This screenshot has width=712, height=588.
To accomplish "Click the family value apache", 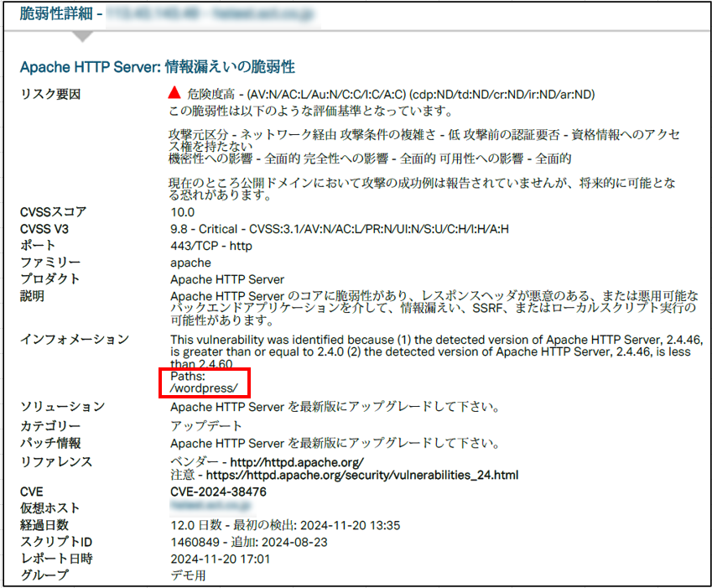I will (x=190, y=263).
